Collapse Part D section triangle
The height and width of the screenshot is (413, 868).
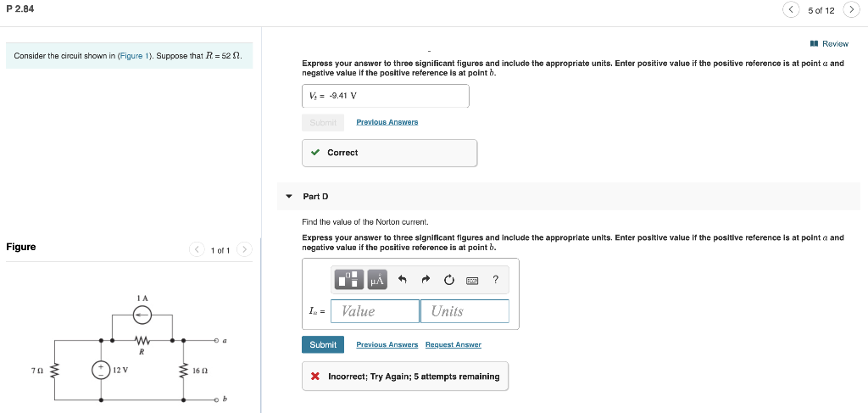click(288, 196)
